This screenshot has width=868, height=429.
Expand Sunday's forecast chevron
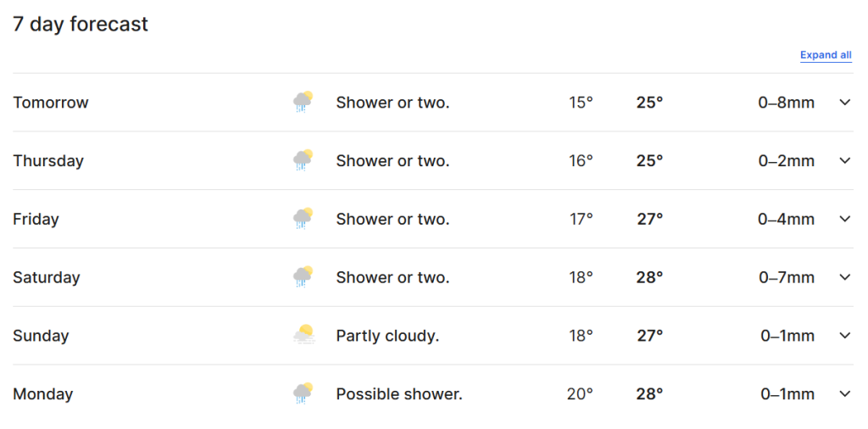844,335
